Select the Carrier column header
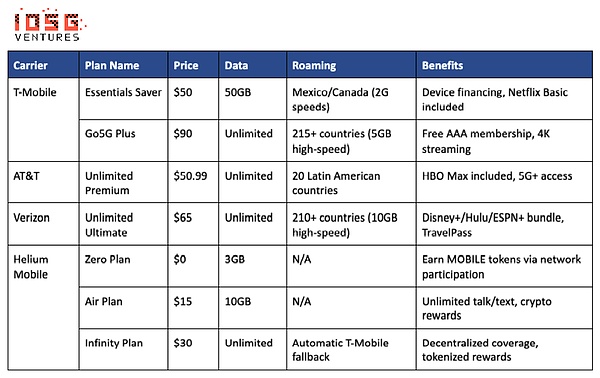Screen dimensions: 600x378 [43, 65]
